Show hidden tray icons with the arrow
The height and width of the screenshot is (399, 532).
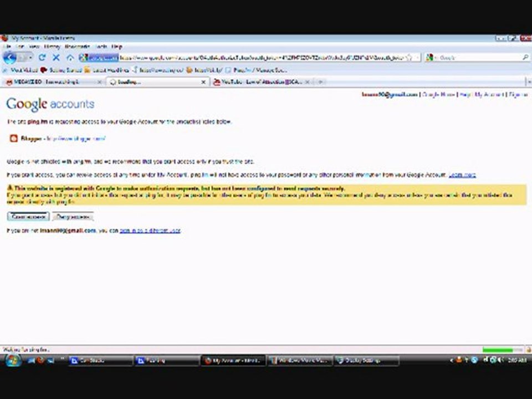(x=451, y=360)
